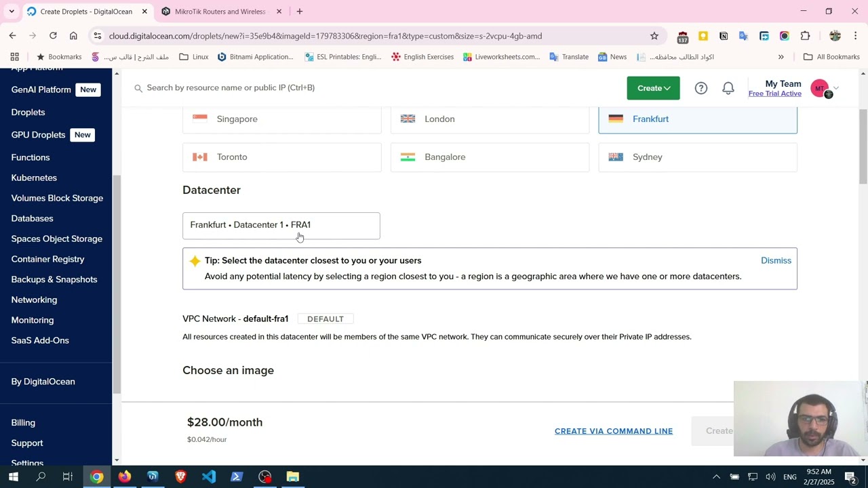This screenshot has height=488, width=868.
Task: Open Spaces Object Storage in sidebar
Action: [56, 239]
